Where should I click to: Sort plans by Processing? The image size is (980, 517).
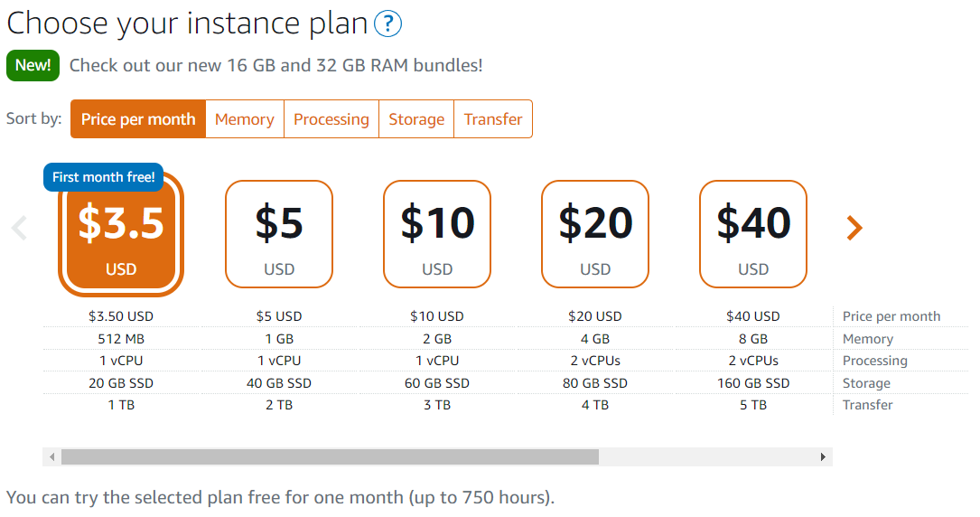click(x=331, y=119)
